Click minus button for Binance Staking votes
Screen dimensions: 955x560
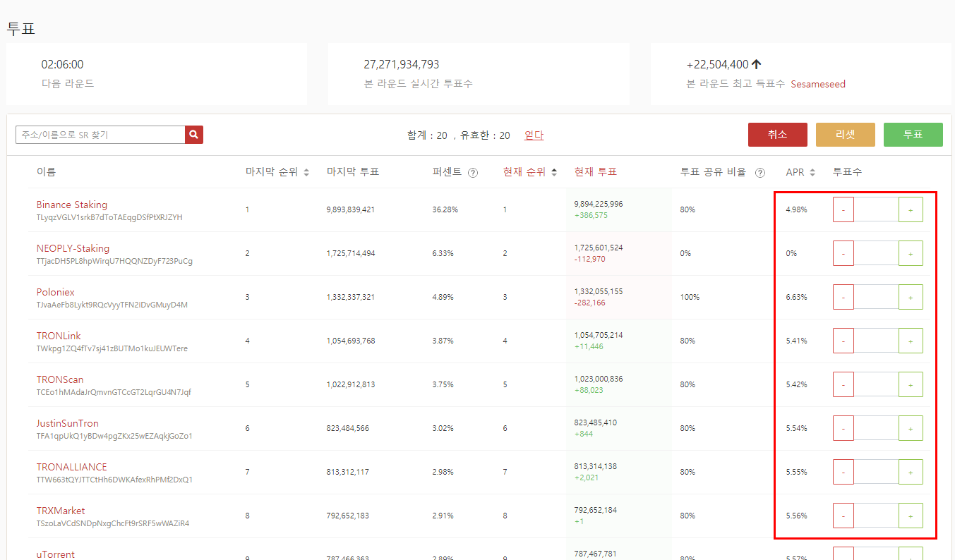click(x=843, y=210)
